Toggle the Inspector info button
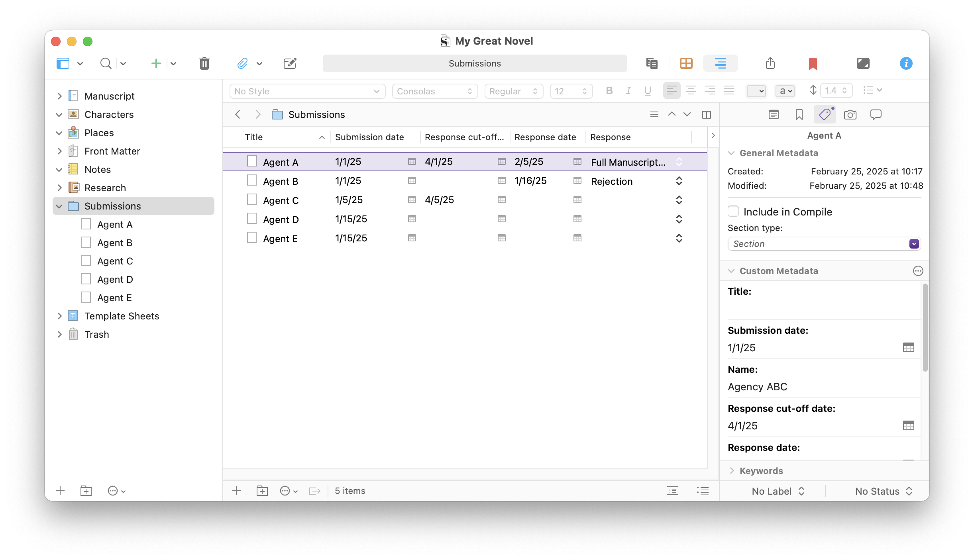The width and height of the screenshot is (974, 560). (906, 63)
